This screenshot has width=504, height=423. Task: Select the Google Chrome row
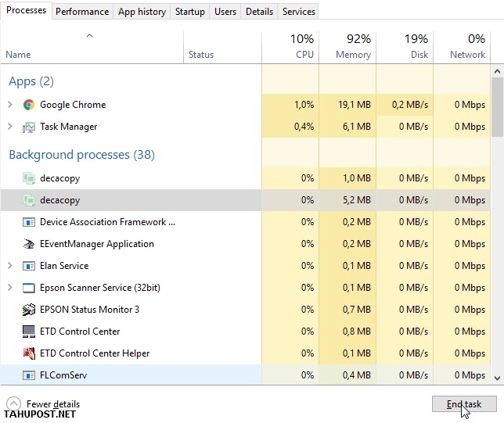[246, 105]
